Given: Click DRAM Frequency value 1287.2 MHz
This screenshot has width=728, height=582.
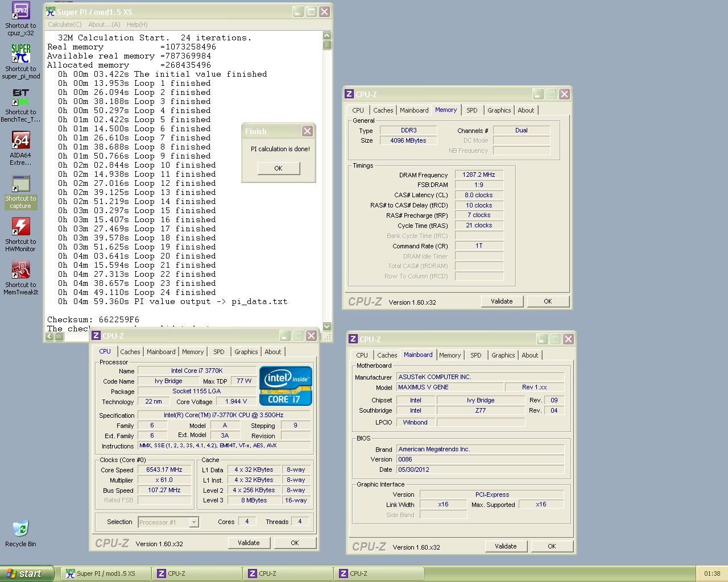Looking at the screenshot, I should point(479,175).
